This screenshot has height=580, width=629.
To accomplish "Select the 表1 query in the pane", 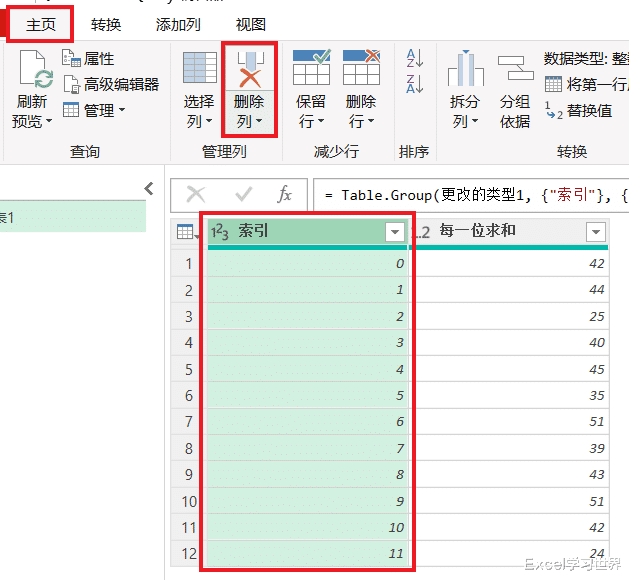I will (x=73, y=217).
